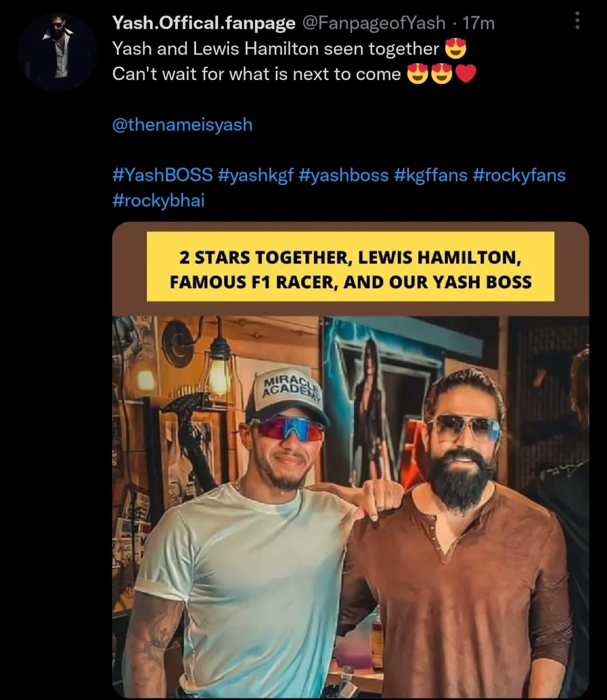Screen dimensions: 607x700
Task: Click the red heart emoji
Action: [465, 74]
